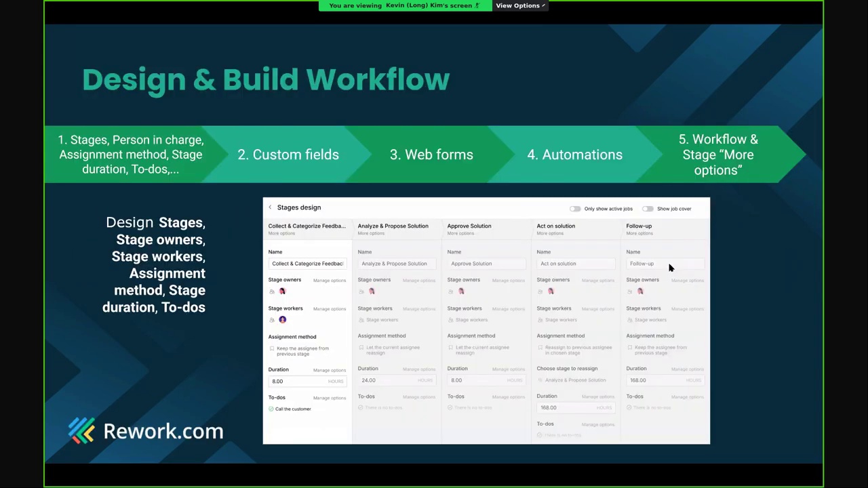Click the stage owner avatar in Act on solution column

[551, 291]
